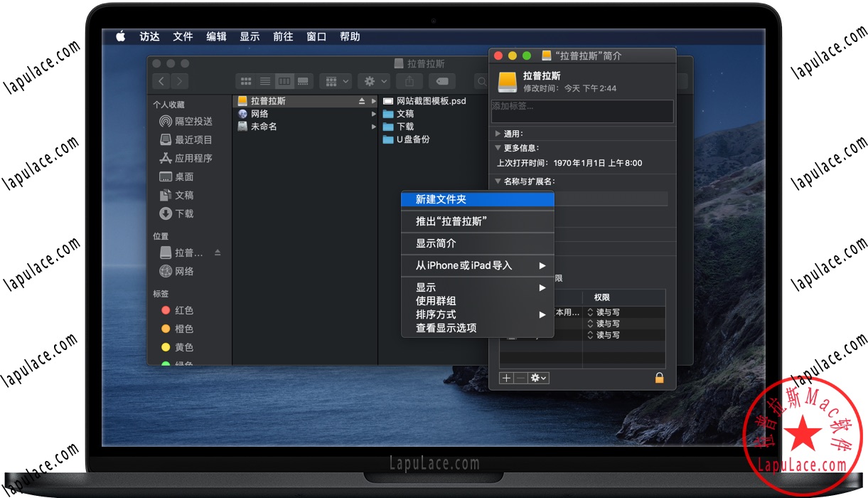Select the gallery view icon
The image size is (868, 498).
[302, 80]
